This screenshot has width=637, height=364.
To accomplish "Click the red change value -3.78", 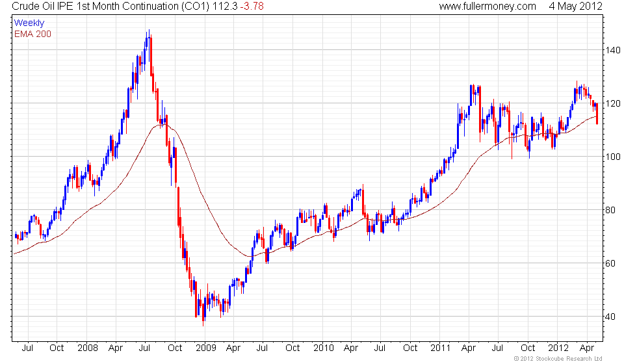I will (x=251, y=6).
